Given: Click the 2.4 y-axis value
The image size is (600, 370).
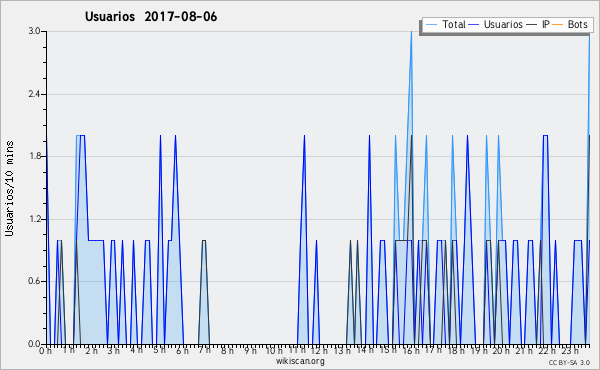Looking at the screenshot, I should click(34, 94).
